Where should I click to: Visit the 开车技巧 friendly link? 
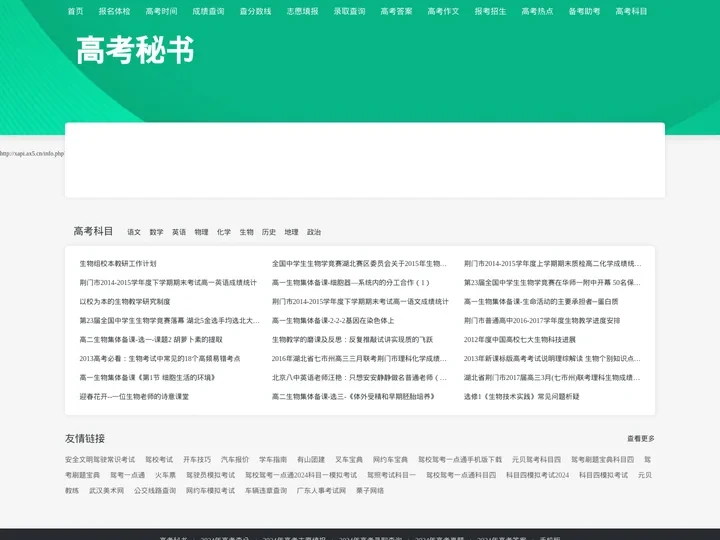197,460
